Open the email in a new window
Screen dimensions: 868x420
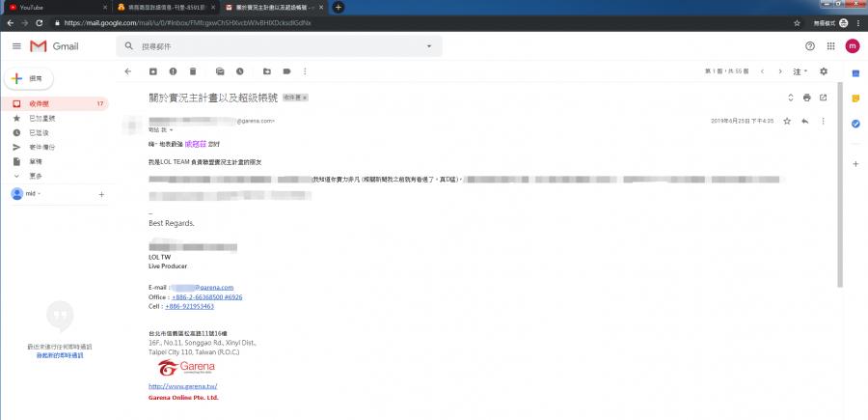pyautogui.click(x=823, y=98)
